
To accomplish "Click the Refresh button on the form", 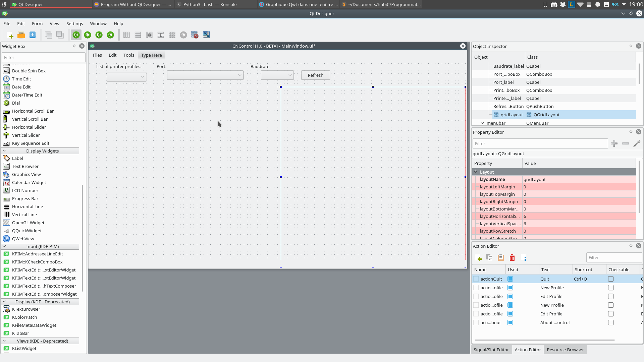I will click(x=316, y=75).
